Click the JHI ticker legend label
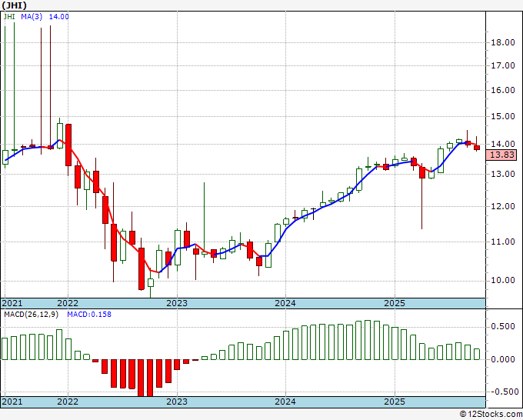 coord(9,16)
